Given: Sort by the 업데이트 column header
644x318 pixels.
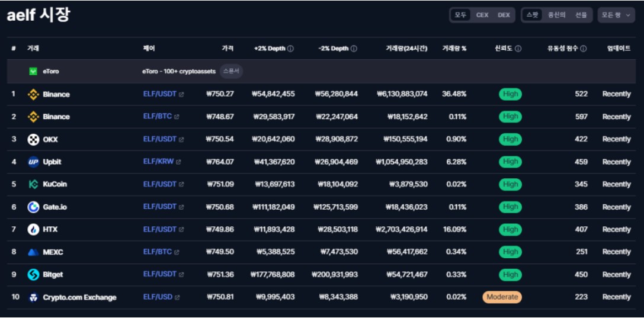Looking at the screenshot, I should [x=619, y=49].
